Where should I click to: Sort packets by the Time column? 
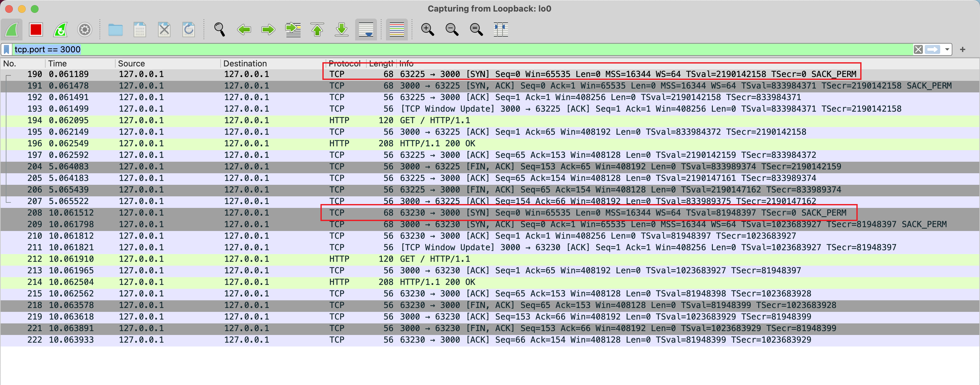tap(57, 64)
